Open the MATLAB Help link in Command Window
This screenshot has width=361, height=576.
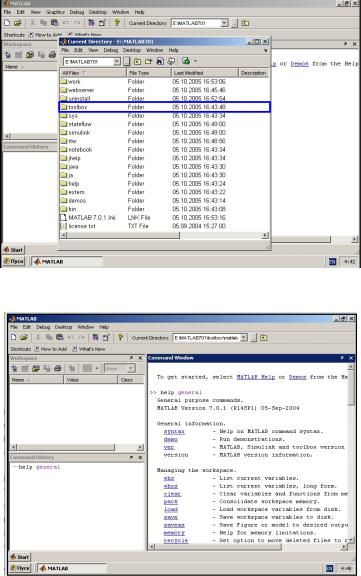256,377
